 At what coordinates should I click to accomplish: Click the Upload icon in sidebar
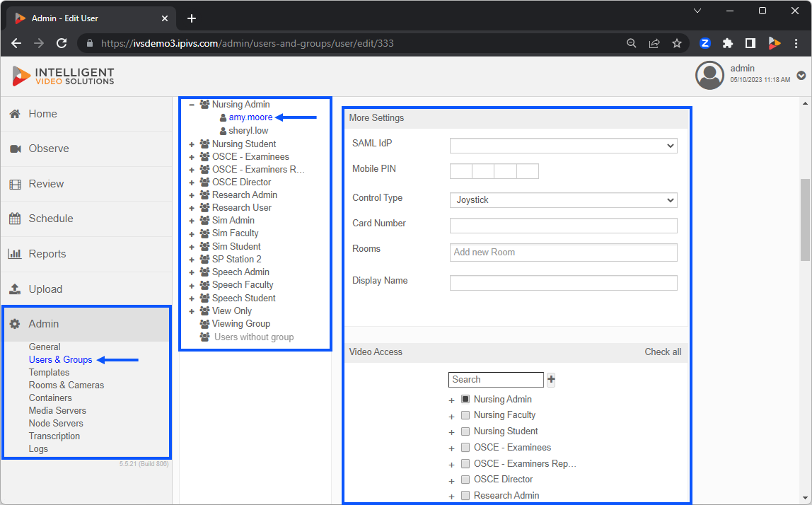click(x=15, y=289)
